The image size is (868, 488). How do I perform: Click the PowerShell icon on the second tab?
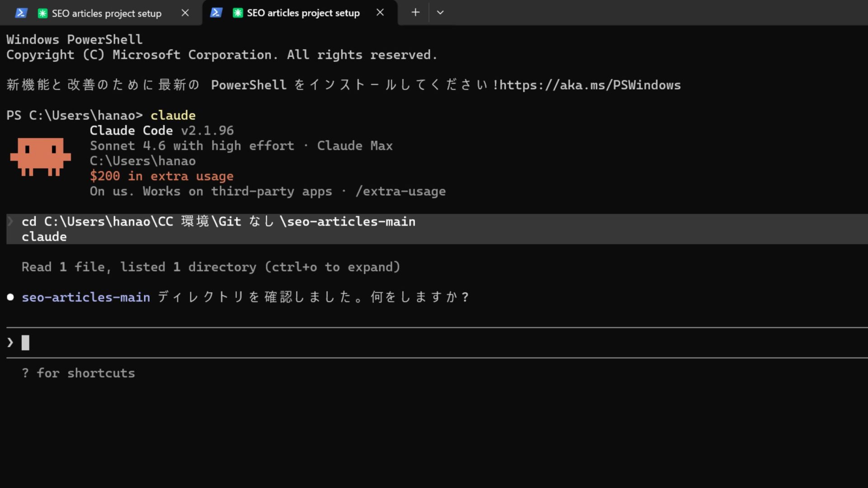click(216, 13)
